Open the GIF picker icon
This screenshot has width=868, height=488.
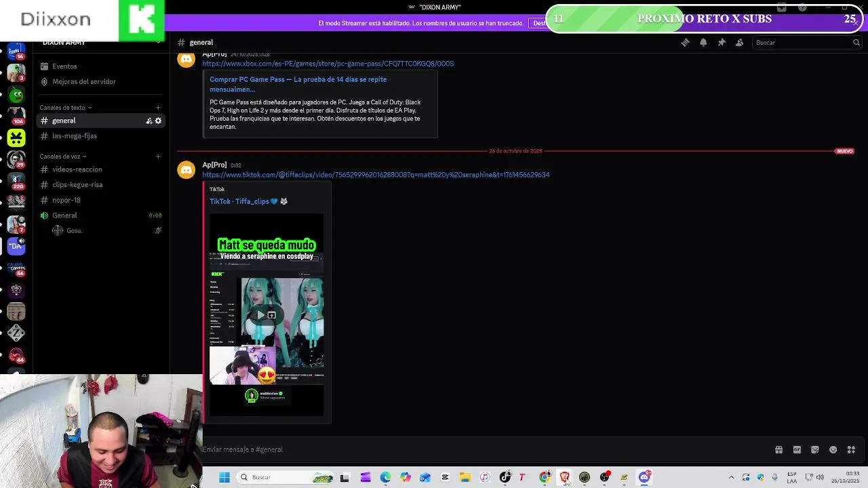797,449
